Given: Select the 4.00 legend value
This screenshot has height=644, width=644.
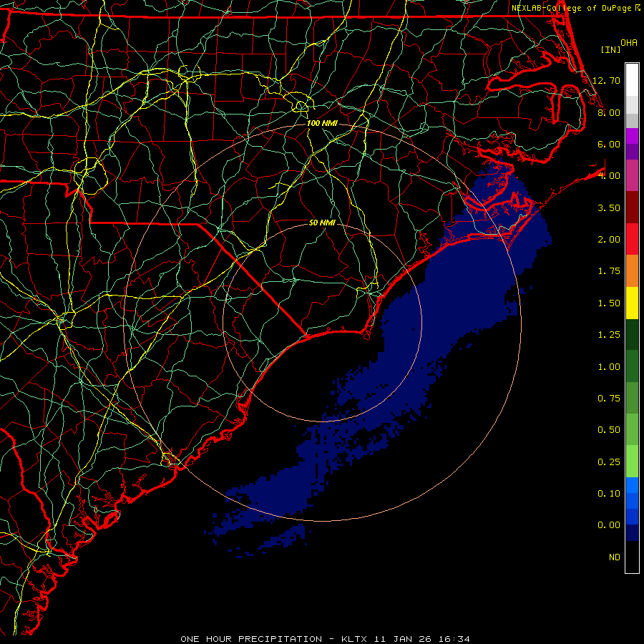Looking at the screenshot, I should (x=609, y=176).
